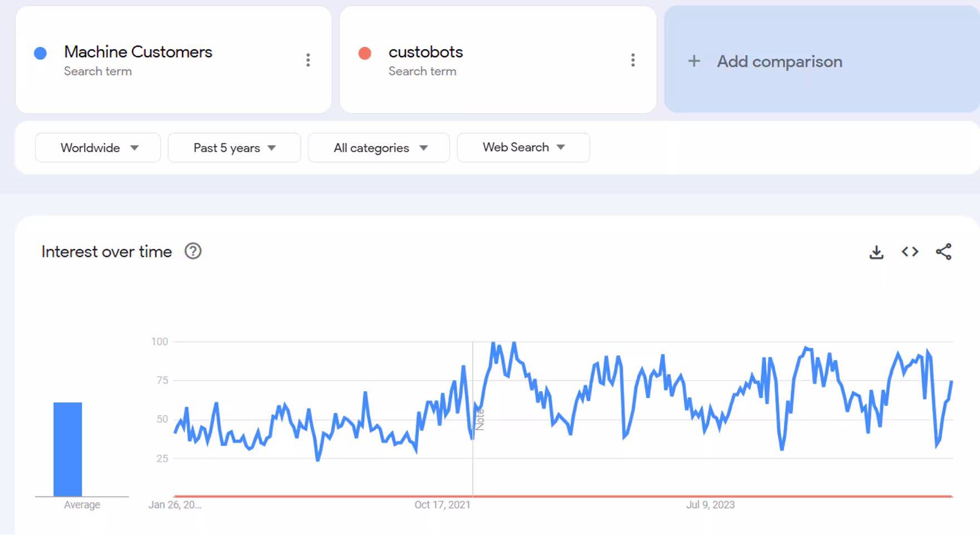Edit the Machine Customers search term

click(138, 52)
